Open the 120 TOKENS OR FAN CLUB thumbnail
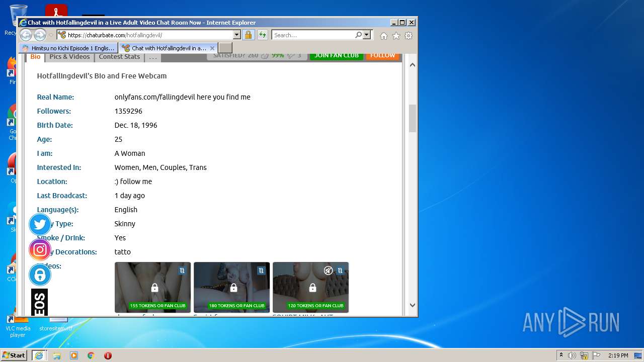Image resolution: width=644 pixels, height=362 pixels. click(x=310, y=288)
